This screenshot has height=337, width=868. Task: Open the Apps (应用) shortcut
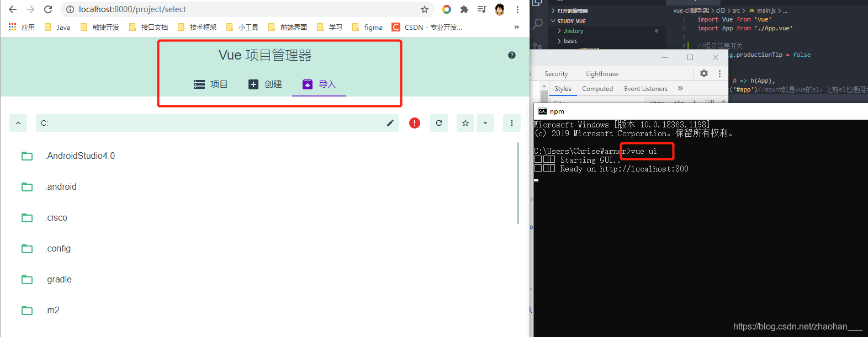(x=22, y=27)
